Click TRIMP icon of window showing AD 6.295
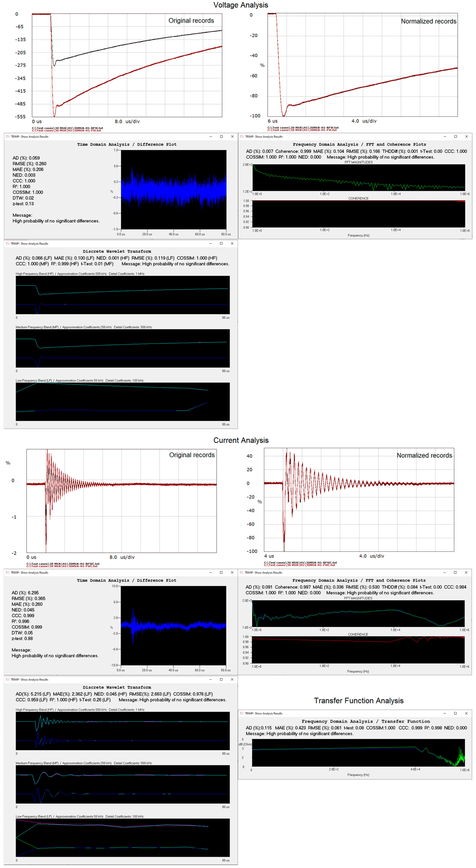This screenshot has height=868, width=476. [8, 572]
